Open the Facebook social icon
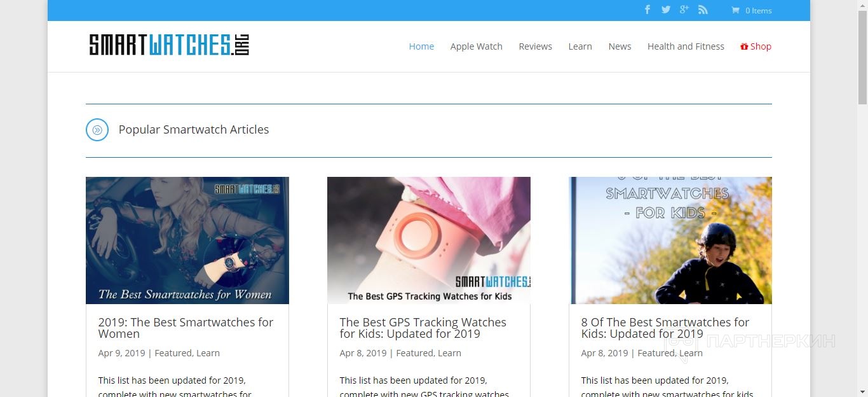The height and width of the screenshot is (397, 868). point(648,10)
